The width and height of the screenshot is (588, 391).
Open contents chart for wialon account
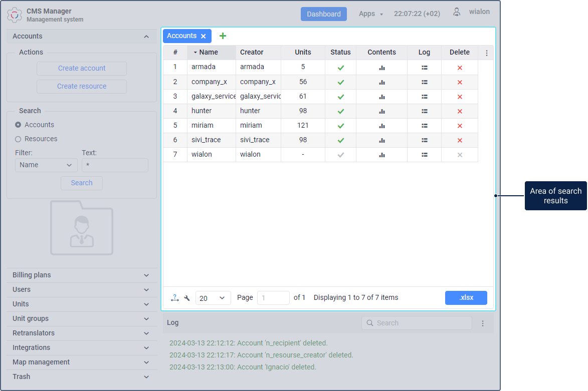[x=382, y=155]
